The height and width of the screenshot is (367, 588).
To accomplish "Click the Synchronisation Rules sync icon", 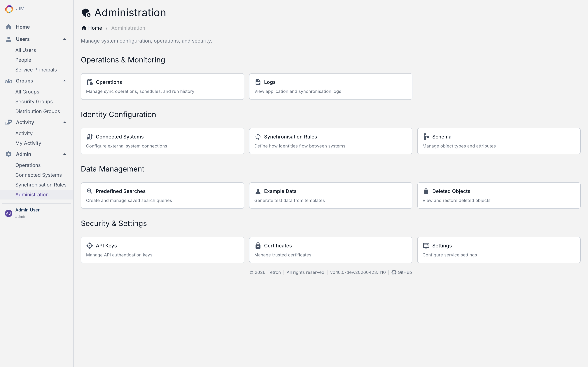I will click(x=258, y=137).
